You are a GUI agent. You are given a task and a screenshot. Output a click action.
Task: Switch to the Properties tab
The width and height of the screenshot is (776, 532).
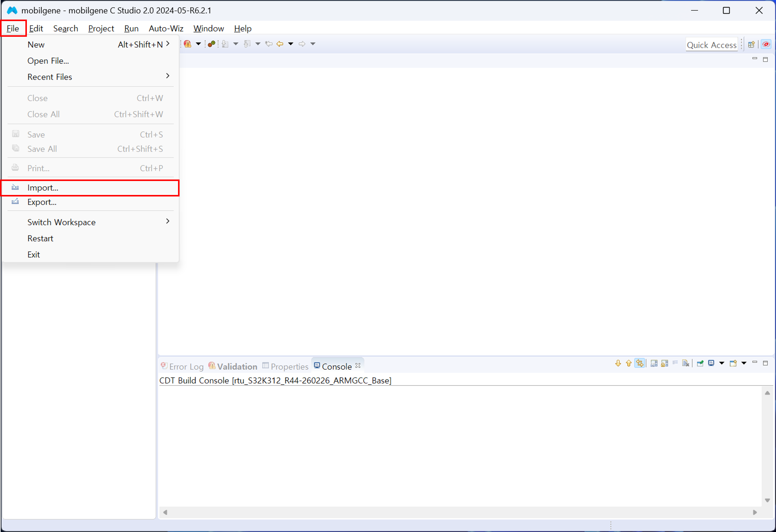coord(286,366)
